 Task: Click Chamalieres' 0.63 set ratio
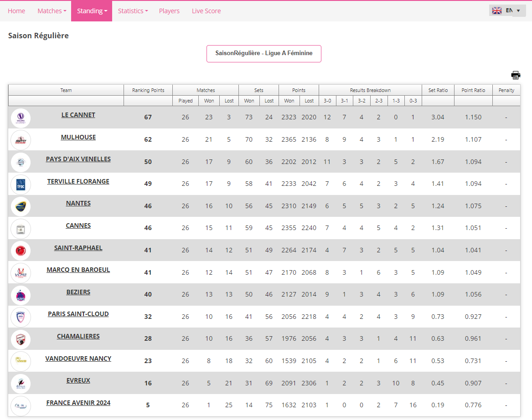tap(438, 338)
